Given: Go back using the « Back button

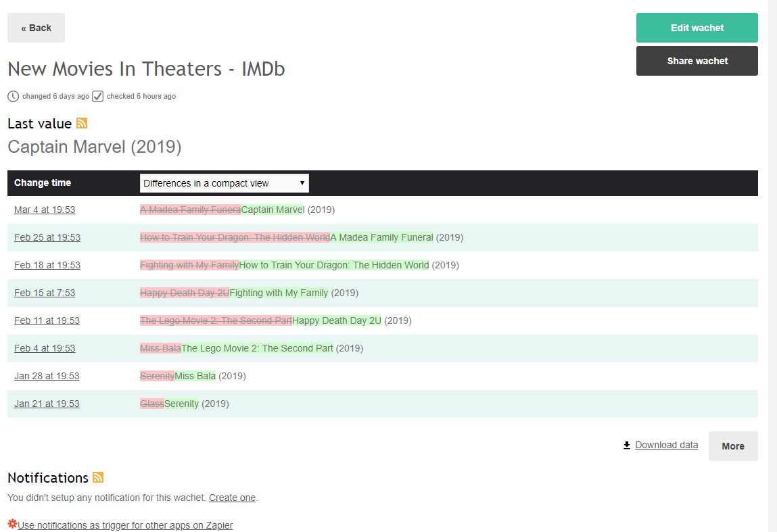Looking at the screenshot, I should 36,28.
